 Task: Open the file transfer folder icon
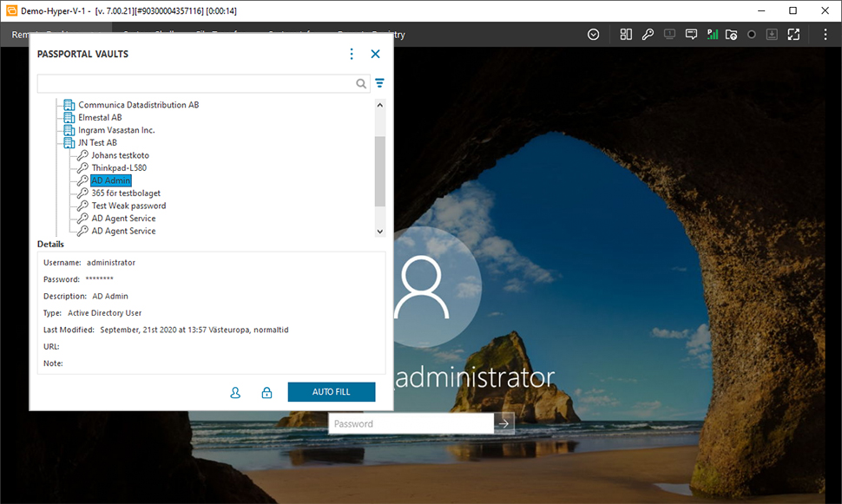click(732, 35)
